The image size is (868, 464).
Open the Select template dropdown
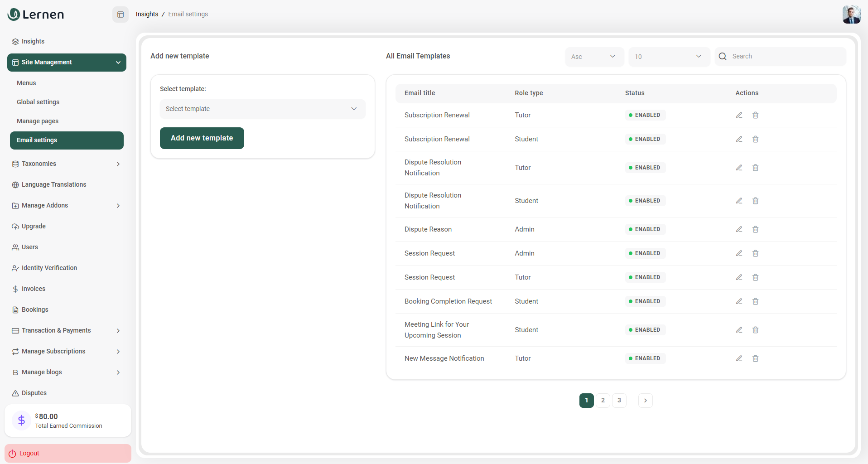[x=262, y=109]
